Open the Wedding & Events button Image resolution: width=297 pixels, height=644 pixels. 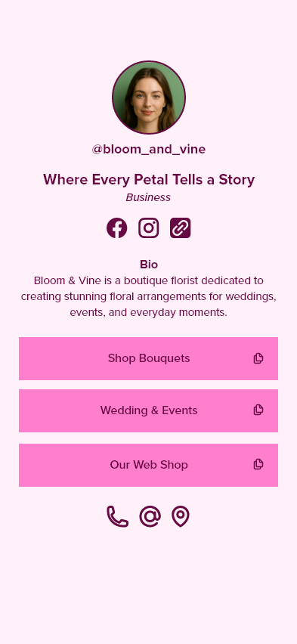coord(148,410)
